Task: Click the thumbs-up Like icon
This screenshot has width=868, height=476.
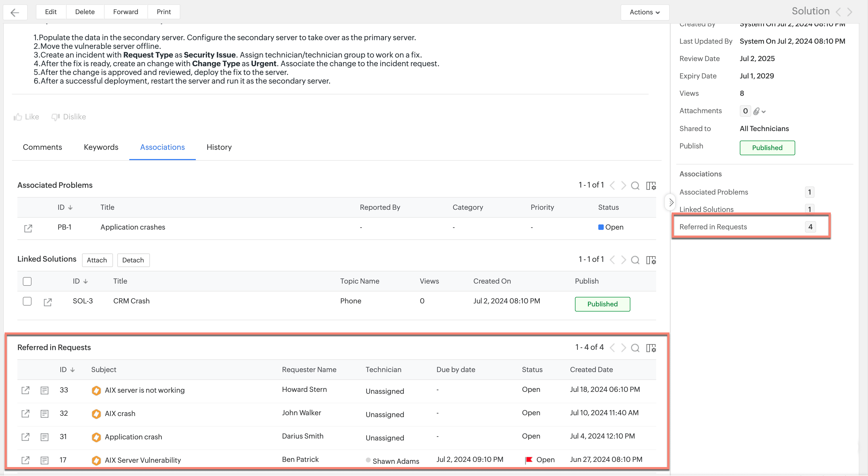Action: [x=18, y=117]
